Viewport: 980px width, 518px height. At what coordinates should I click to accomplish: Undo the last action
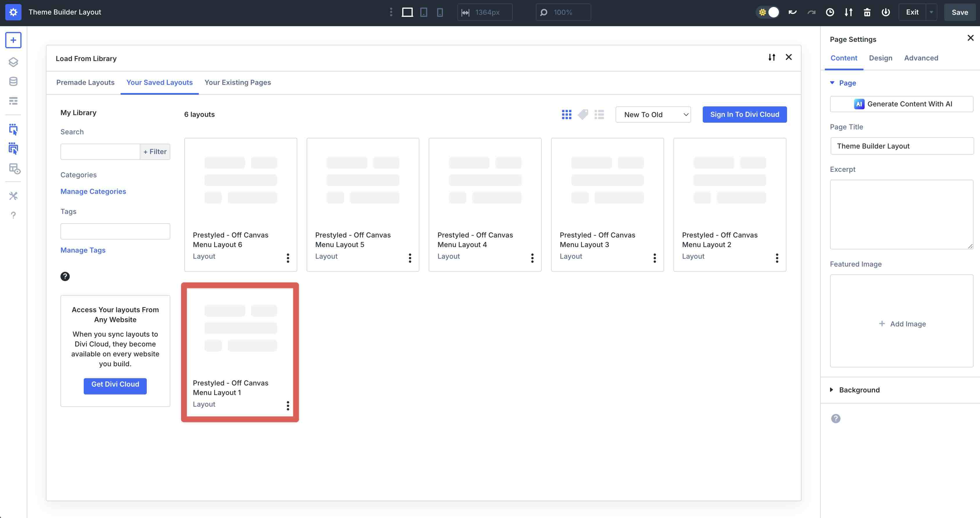point(793,12)
